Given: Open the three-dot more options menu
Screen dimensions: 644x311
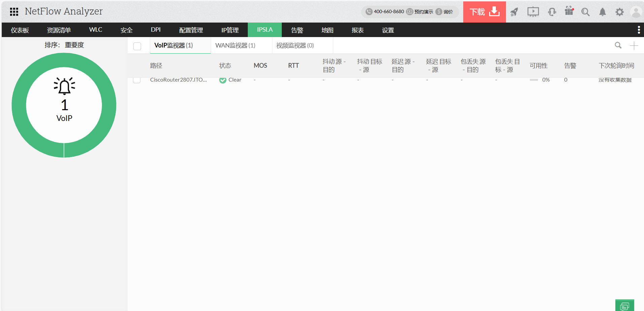Looking at the screenshot, I should click(639, 30).
